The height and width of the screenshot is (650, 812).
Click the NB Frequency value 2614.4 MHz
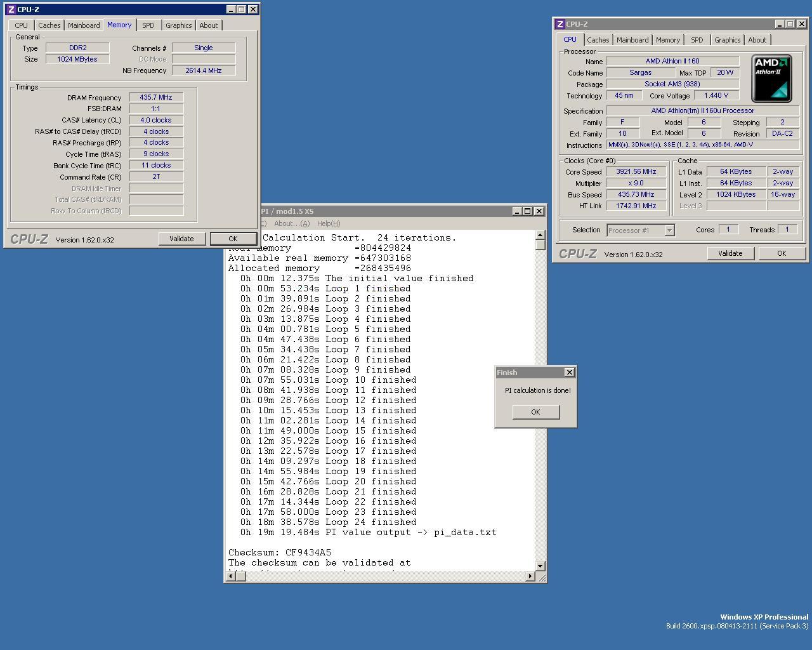coord(204,70)
